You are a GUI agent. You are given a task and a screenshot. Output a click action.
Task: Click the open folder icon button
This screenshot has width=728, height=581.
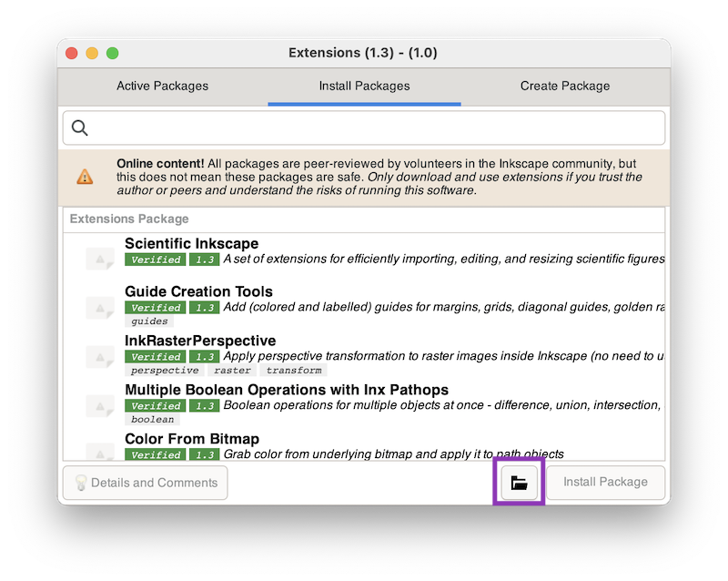(x=519, y=483)
